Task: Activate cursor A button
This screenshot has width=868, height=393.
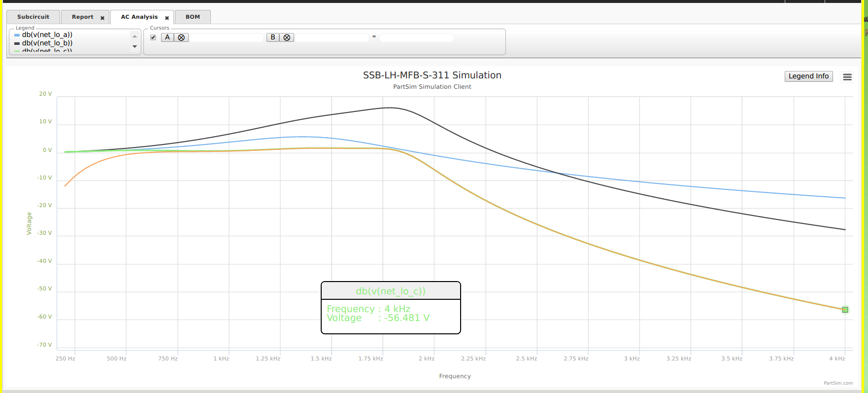Action: [167, 37]
